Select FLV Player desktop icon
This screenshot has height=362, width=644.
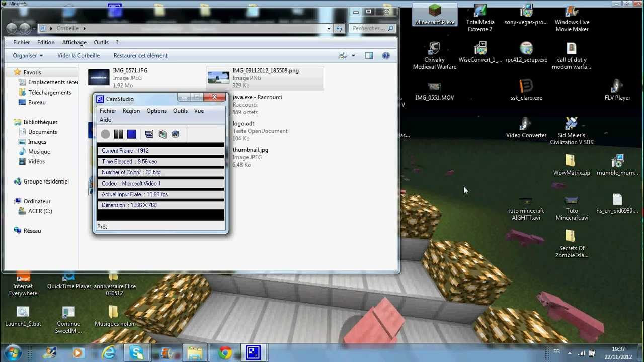coord(617,90)
